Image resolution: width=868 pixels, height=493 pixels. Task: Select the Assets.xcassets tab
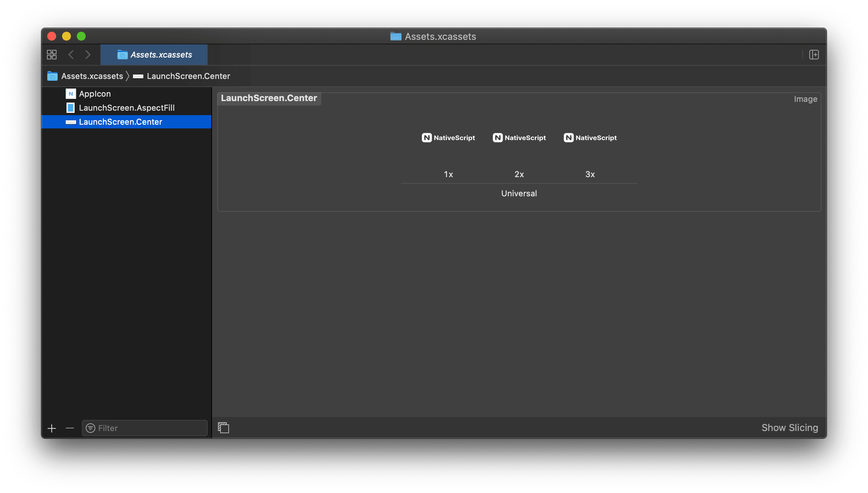pyautogui.click(x=154, y=55)
